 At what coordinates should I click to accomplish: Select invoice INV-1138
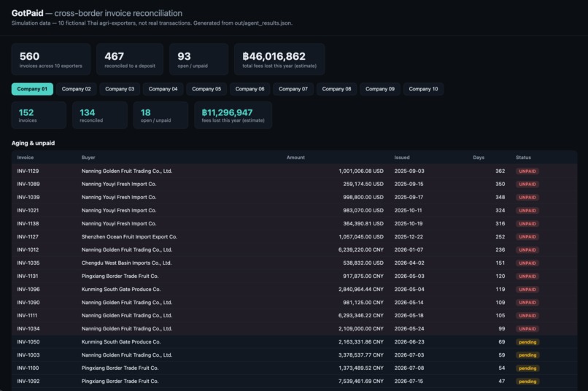294,223
